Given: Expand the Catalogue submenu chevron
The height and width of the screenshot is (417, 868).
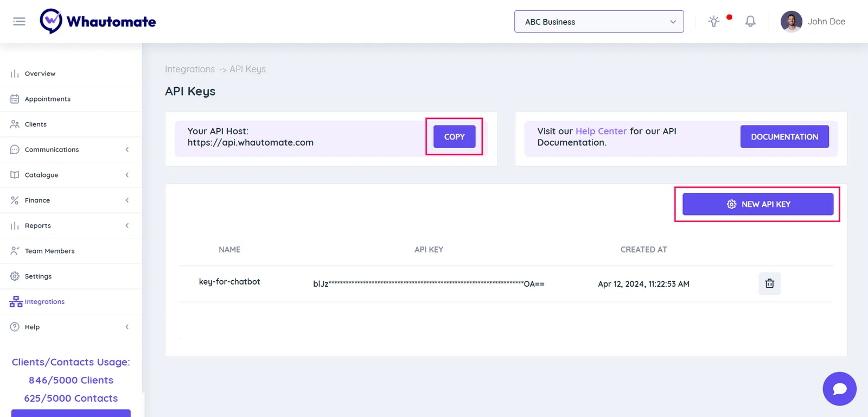Looking at the screenshot, I should point(127,175).
